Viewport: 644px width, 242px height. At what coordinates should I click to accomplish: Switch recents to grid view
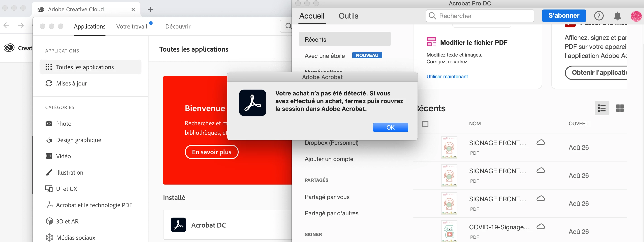620,108
